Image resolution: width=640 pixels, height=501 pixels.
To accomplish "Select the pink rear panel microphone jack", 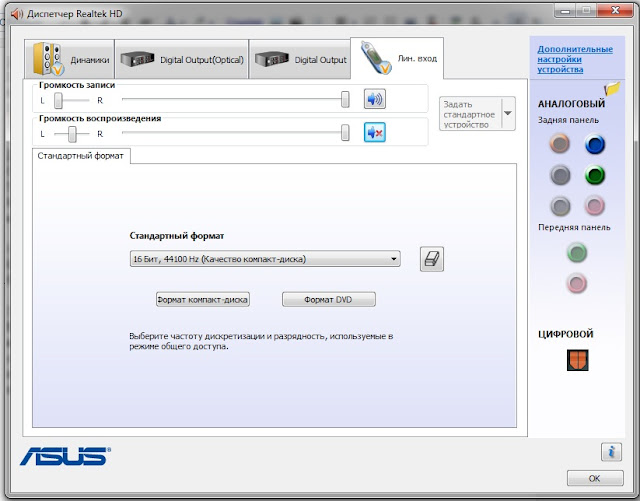I will [x=595, y=206].
